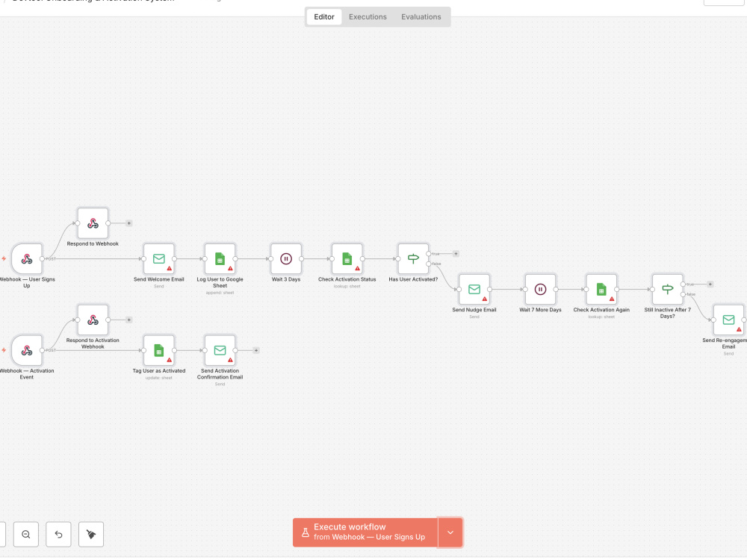Screen dimensions: 747x560
Task: Open Send Activation Confirmation Email node
Action: coord(220,350)
